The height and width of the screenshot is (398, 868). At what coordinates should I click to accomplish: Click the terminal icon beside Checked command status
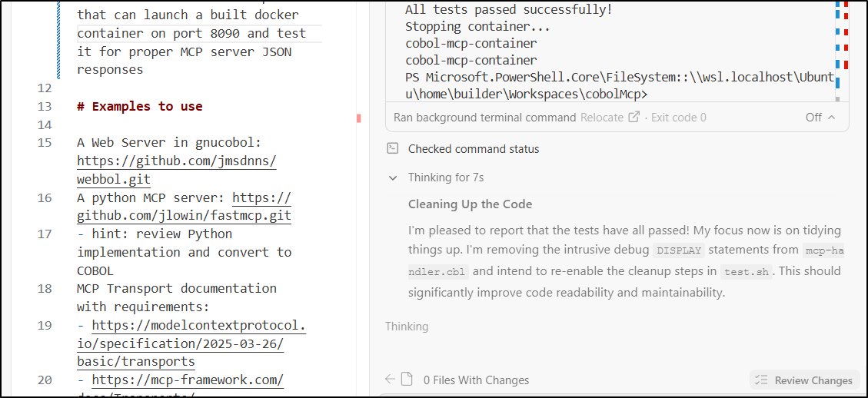393,149
